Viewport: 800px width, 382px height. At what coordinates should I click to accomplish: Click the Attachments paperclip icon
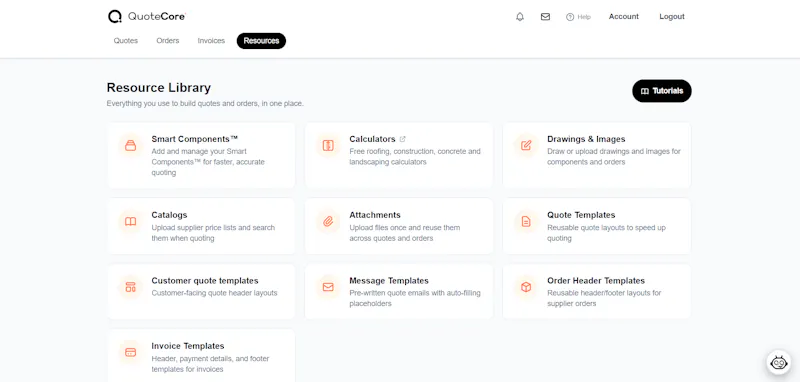328,221
